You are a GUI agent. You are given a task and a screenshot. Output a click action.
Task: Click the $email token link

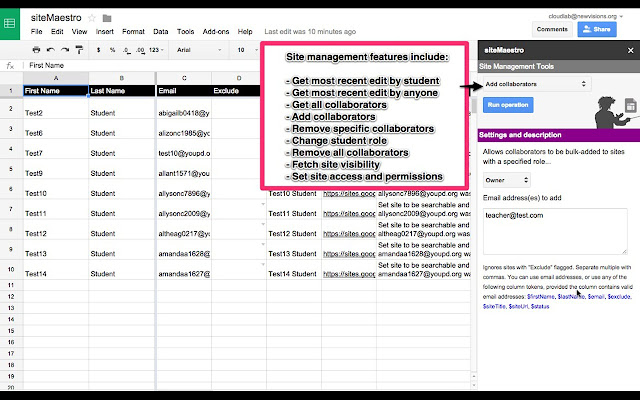point(596,297)
